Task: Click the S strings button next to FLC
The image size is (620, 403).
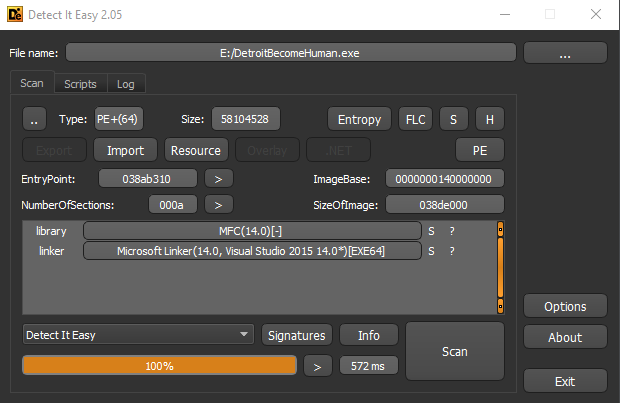Action: 452,119
